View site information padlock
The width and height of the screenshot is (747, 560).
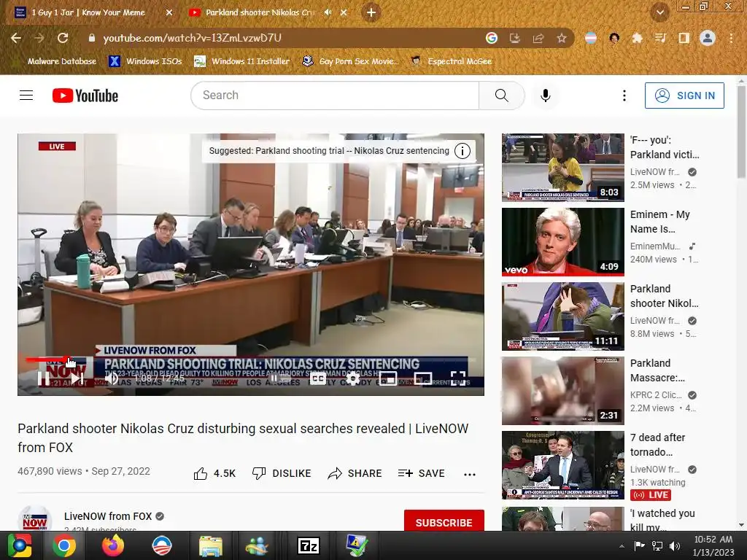pyautogui.click(x=91, y=38)
